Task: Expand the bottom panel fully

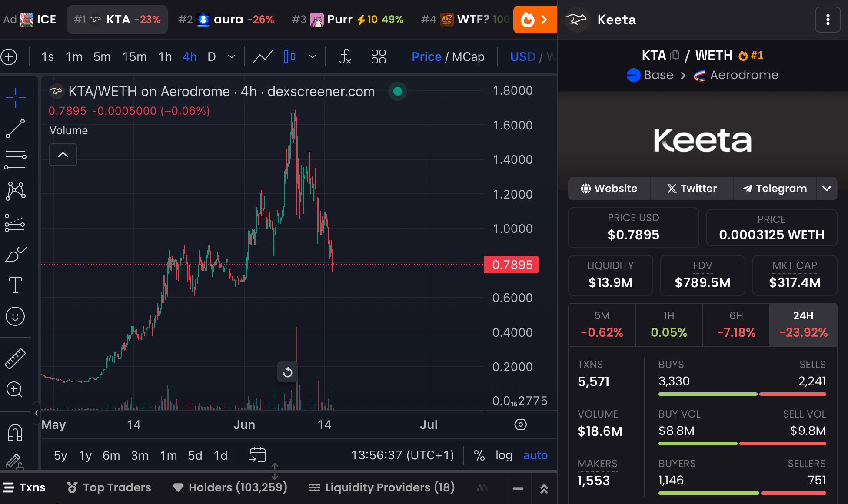Action: pyautogui.click(x=544, y=489)
